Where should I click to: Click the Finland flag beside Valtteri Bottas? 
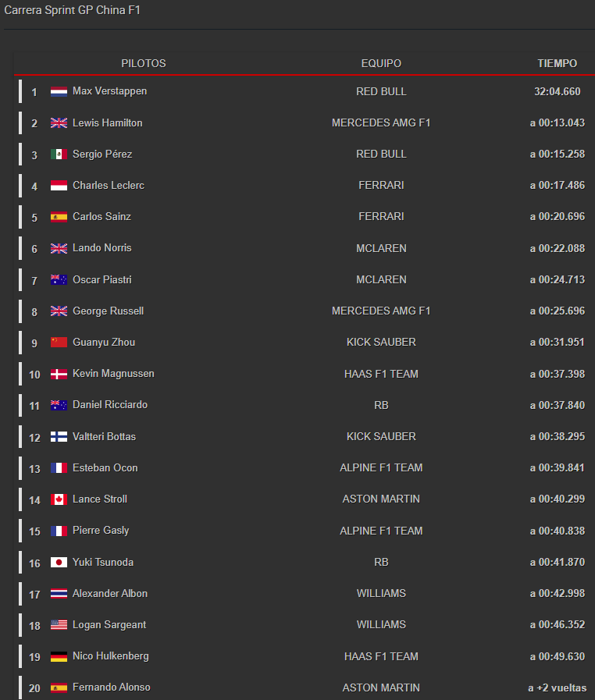(x=59, y=436)
